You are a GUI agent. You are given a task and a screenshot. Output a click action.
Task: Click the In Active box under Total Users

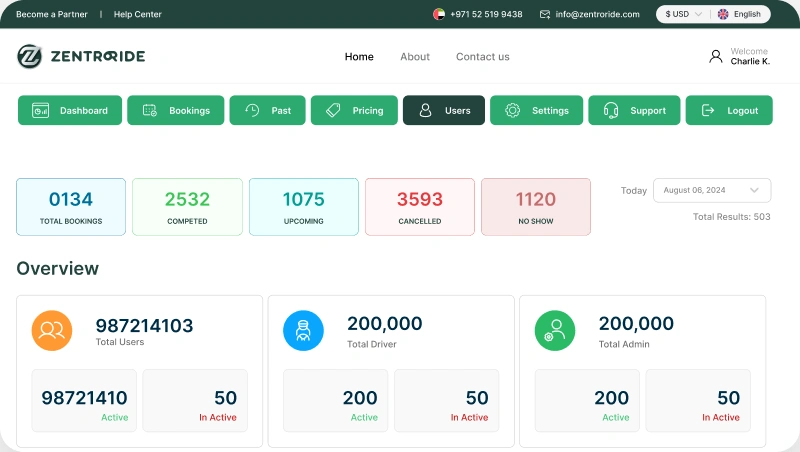point(195,400)
